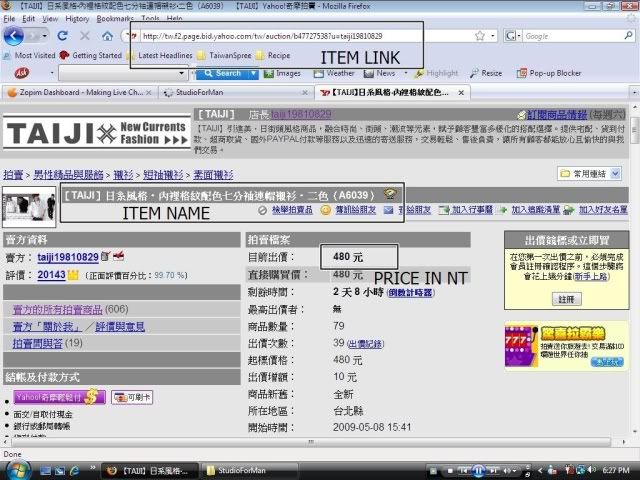Expand the News dropdown arrow on Ask toolbar

pyautogui.click(x=406, y=73)
